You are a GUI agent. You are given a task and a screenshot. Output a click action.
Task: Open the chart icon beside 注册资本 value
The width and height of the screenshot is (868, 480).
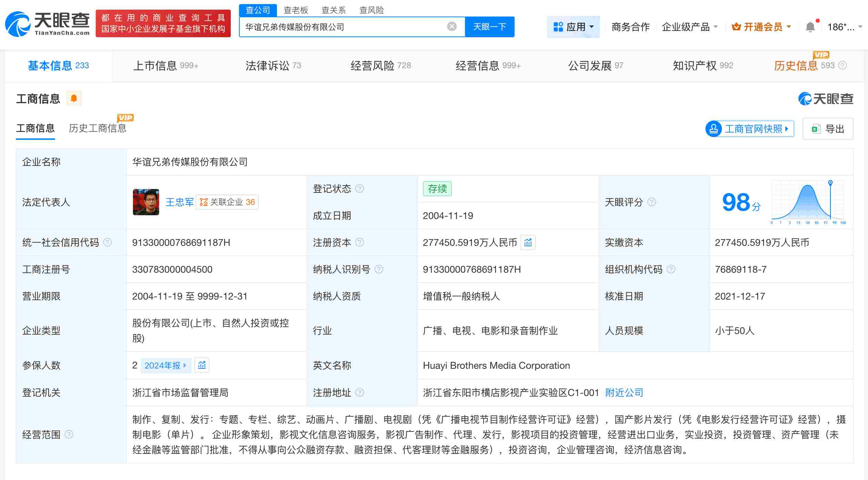528,242
